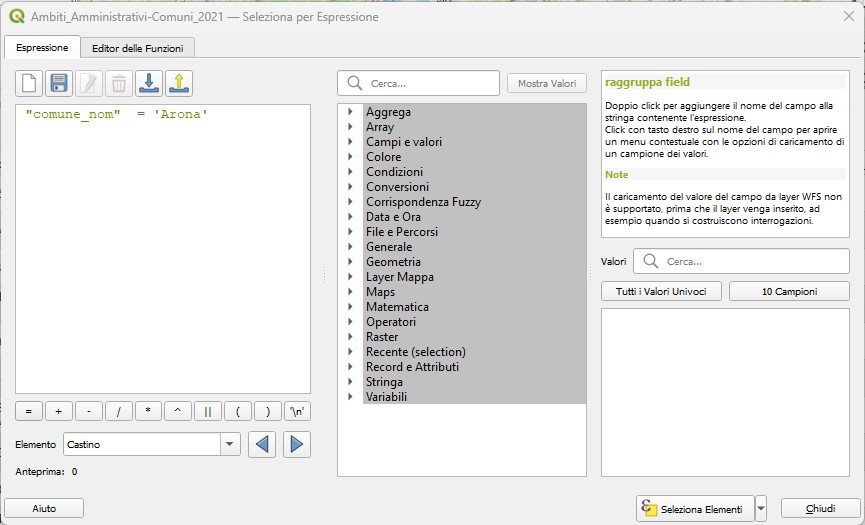Image resolution: width=865 pixels, height=525 pixels.
Task: Expand the Geometria function group
Action: click(x=350, y=262)
